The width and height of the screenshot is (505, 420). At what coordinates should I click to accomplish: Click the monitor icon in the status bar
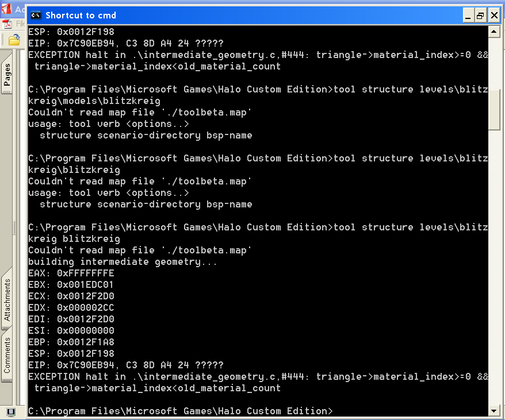click(x=11, y=412)
